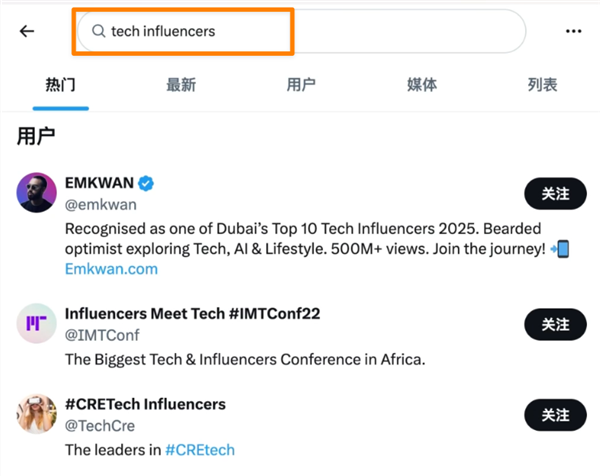This screenshot has height=476, width=600.
Task: Follow Influencers Meet Tech #IMTConf22 account
Action: click(555, 324)
